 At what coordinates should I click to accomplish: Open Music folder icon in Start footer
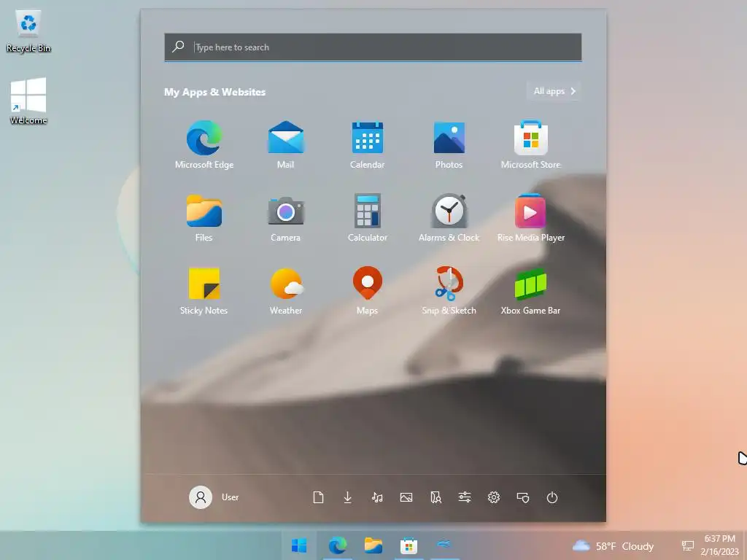tap(377, 497)
